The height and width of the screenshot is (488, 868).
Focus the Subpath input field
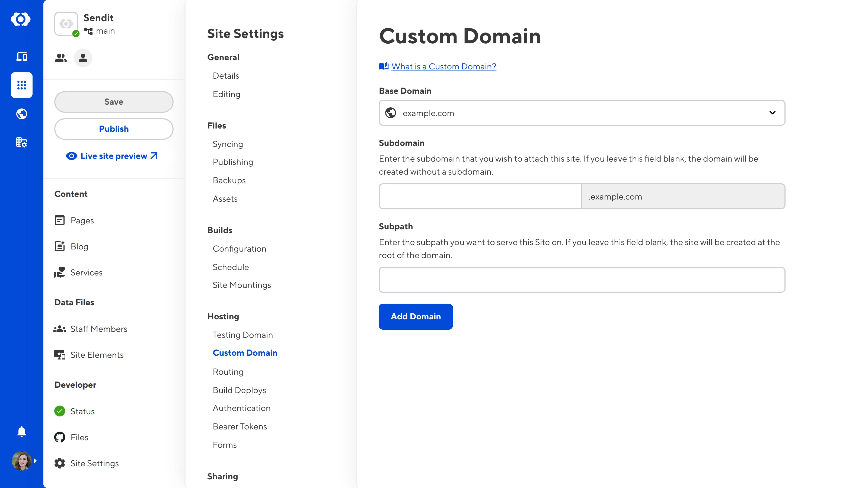click(582, 280)
